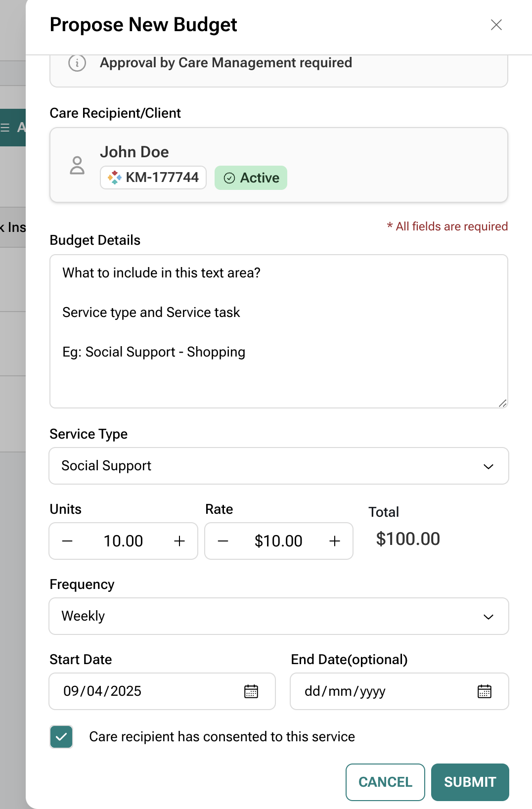Image resolution: width=532 pixels, height=809 pixels.
Task: Decrease Units with the minus button
Action: [x=68, y=541]
